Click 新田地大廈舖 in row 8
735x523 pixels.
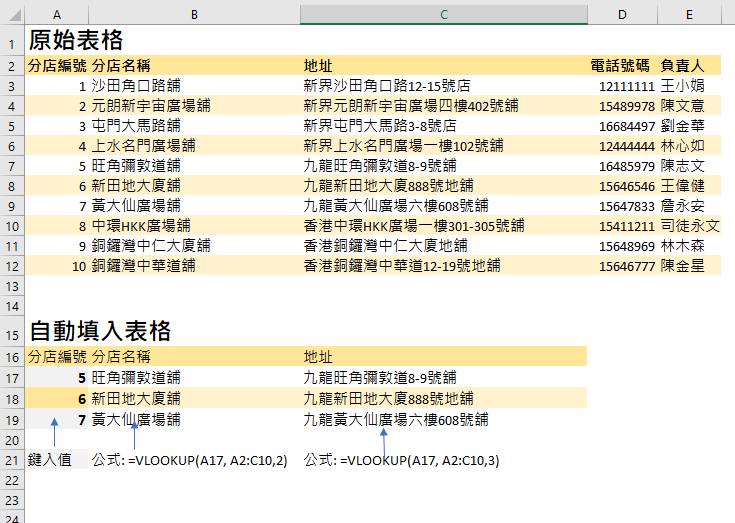point(136,186)
